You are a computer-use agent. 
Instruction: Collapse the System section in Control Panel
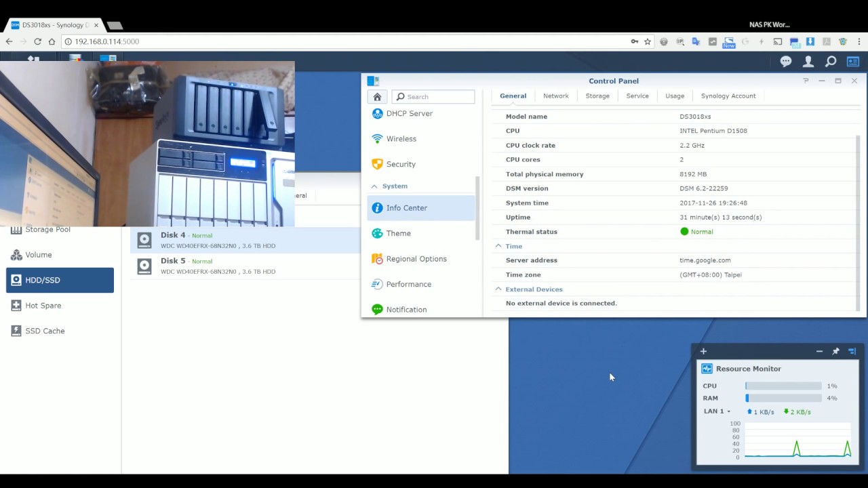coord(374,186)
